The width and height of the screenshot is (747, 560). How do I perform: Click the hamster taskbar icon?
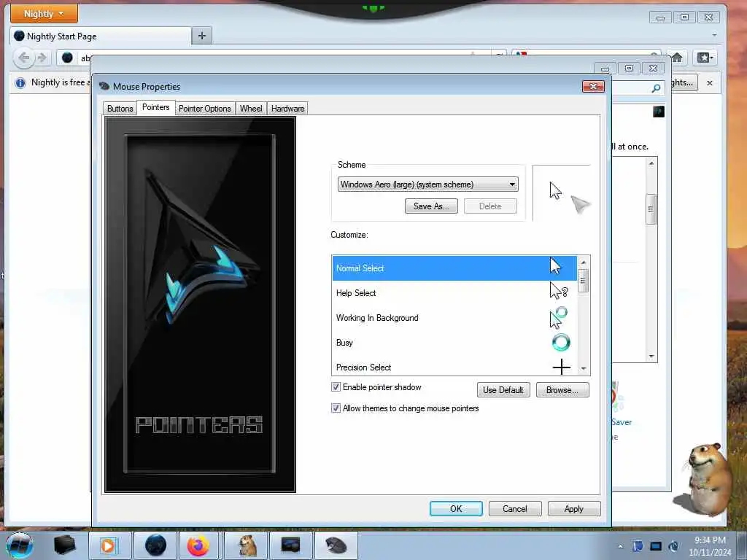pos(246,545)
